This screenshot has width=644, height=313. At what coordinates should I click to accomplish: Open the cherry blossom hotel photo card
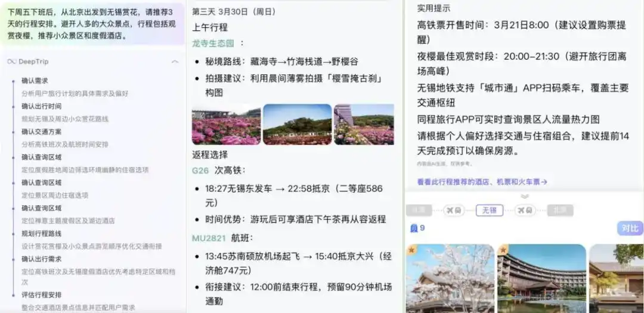(450, 278)
